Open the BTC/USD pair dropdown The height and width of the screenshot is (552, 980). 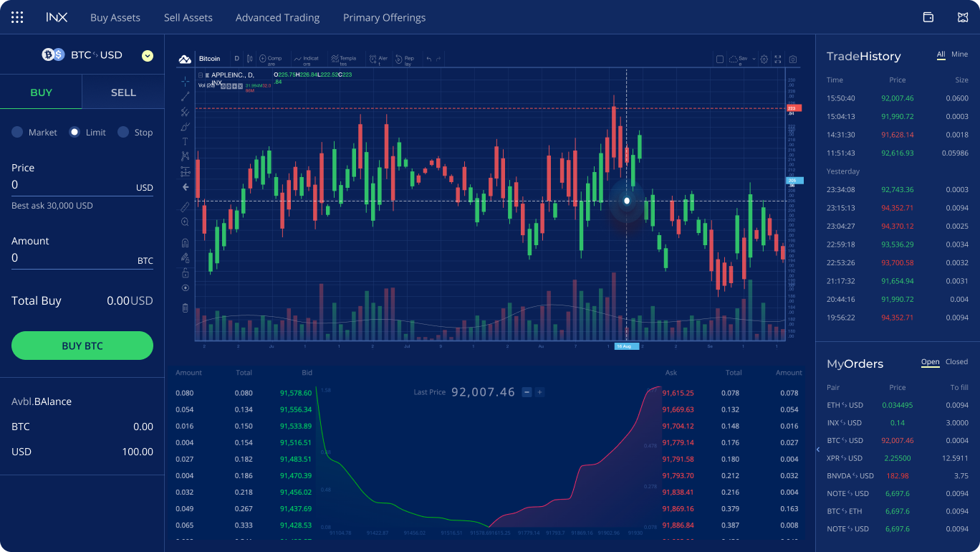[148, 55]
